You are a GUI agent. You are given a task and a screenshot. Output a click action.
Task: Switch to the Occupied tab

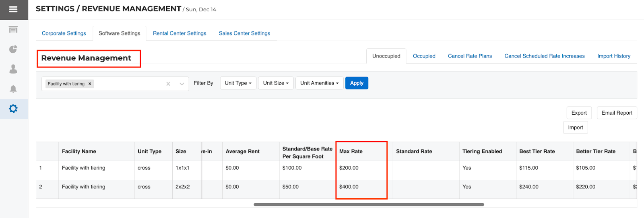pos(424,56)
